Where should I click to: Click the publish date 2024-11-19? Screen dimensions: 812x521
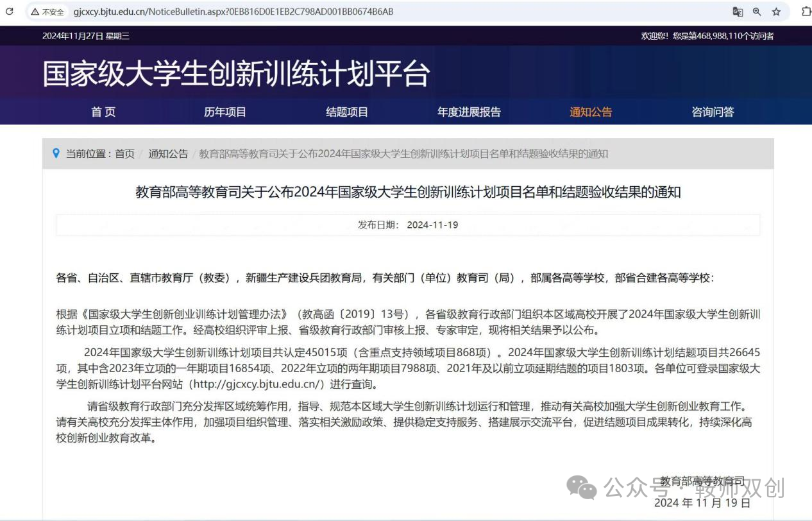pyautogui.click(x=432, y=225)
